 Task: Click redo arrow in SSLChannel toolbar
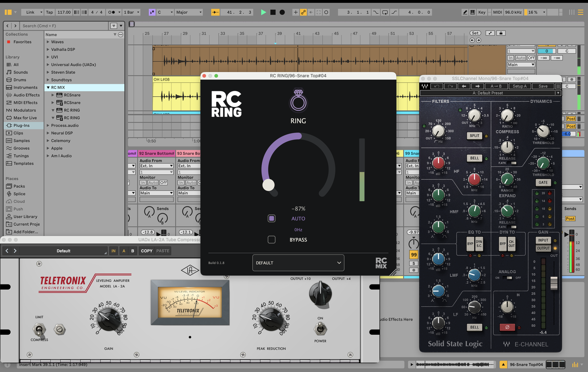(450, 86)
